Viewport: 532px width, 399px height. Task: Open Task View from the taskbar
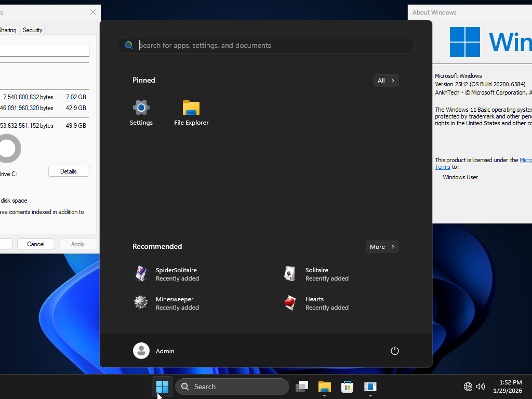pyautogui.click(x=302, y=387)
